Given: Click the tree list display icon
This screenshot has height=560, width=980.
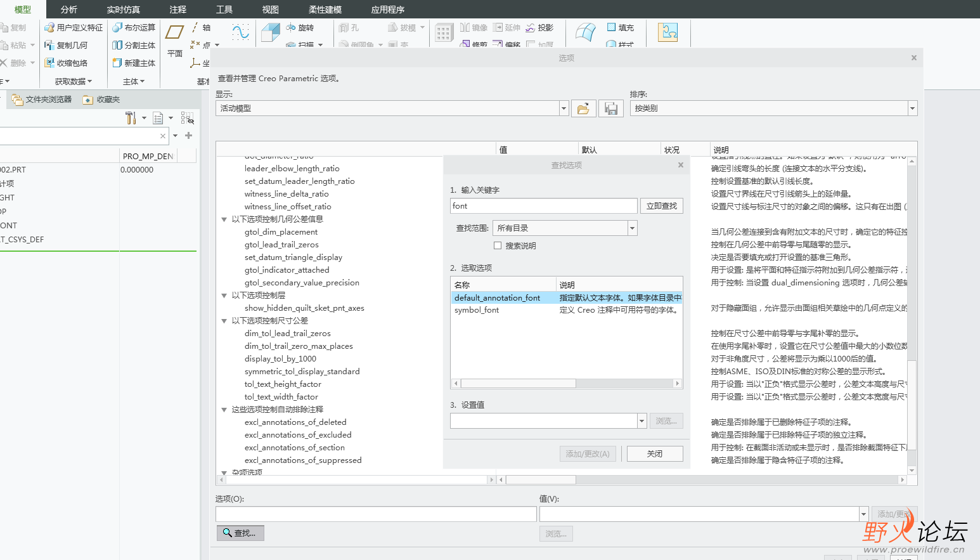Looking at the screenshot, I should coord(158,118).
